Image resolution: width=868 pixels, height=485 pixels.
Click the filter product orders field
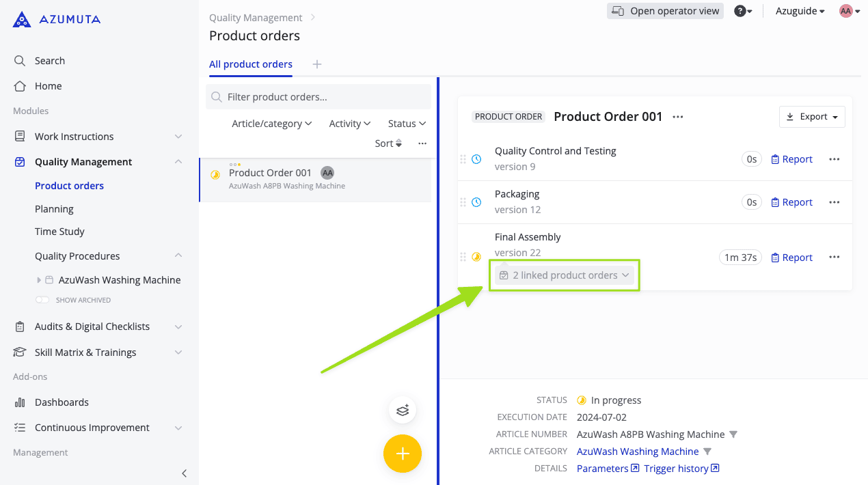tap(318, 96)
